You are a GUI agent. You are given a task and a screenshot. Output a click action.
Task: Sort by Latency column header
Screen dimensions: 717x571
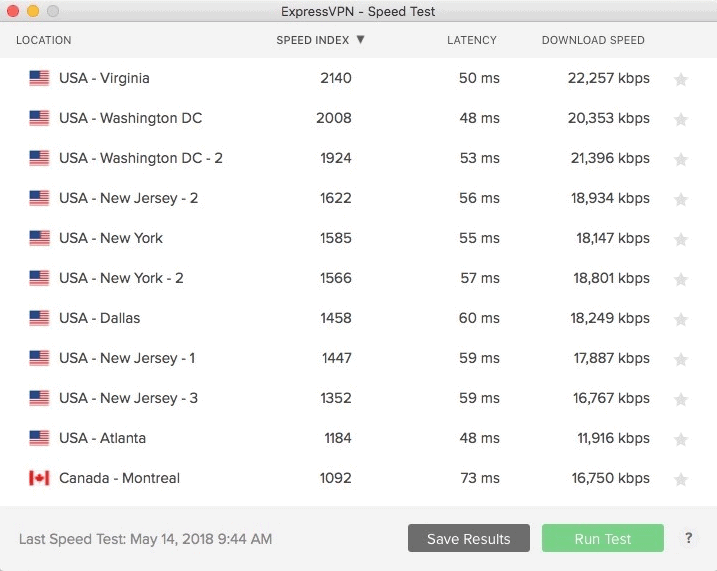471,40
